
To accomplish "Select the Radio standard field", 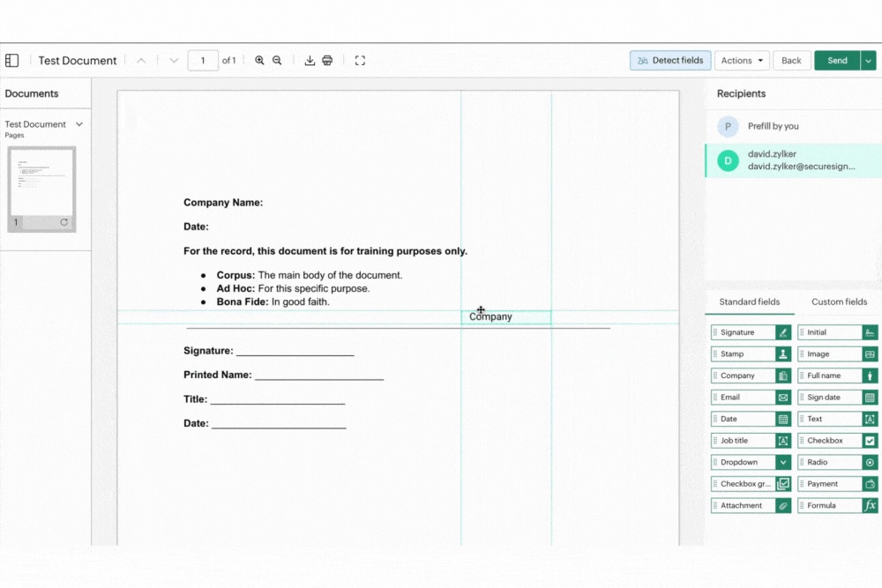I will coord(837,462).
